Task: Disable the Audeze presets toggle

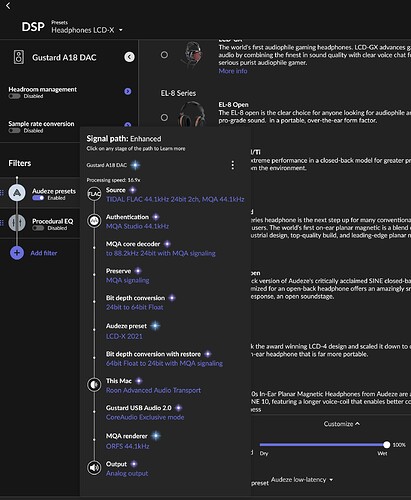Action: point(38,198)
